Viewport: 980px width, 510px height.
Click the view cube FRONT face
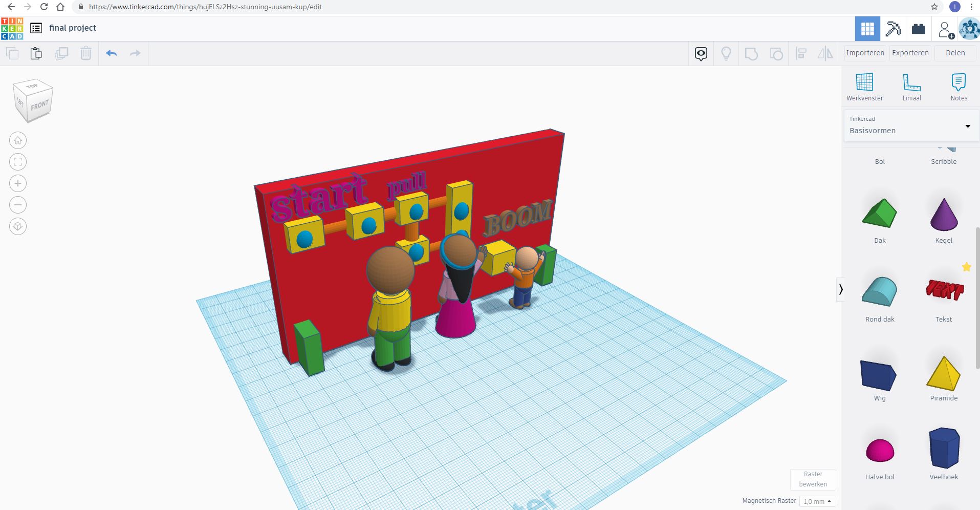point(39,106)
